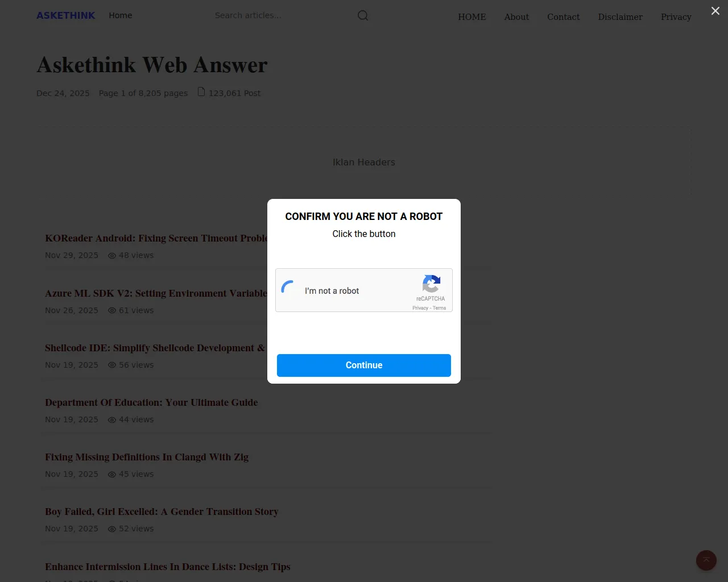This screenshot has width=728, height=582.
Task: Click the search magnifier icon
Action: pyautogui.click(x=363, y=15)
